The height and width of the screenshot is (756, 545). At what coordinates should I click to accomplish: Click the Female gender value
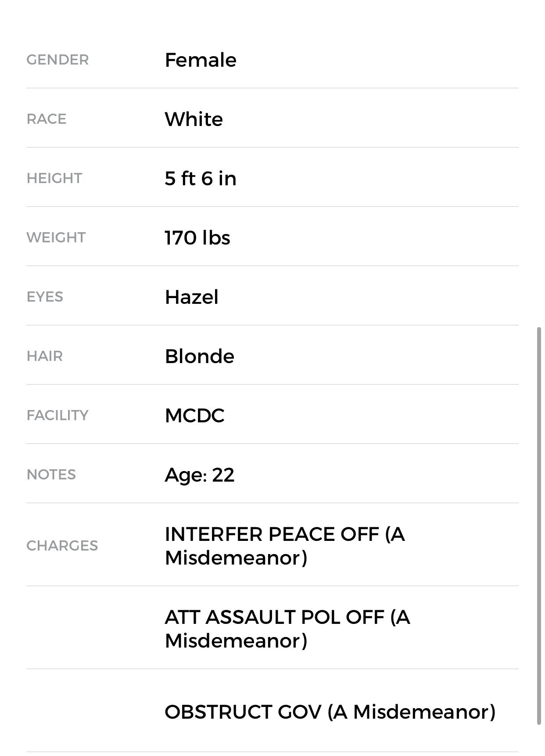(201, 60)
